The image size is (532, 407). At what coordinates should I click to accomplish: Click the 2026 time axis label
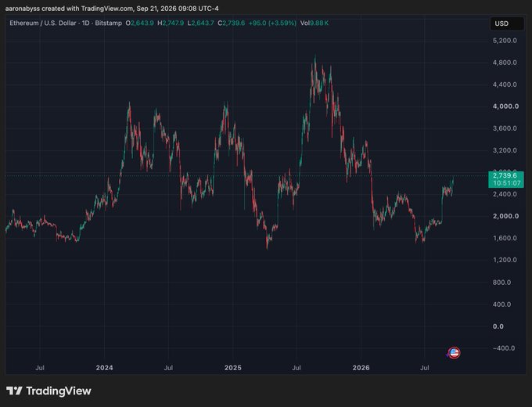(x=361, y=368)
